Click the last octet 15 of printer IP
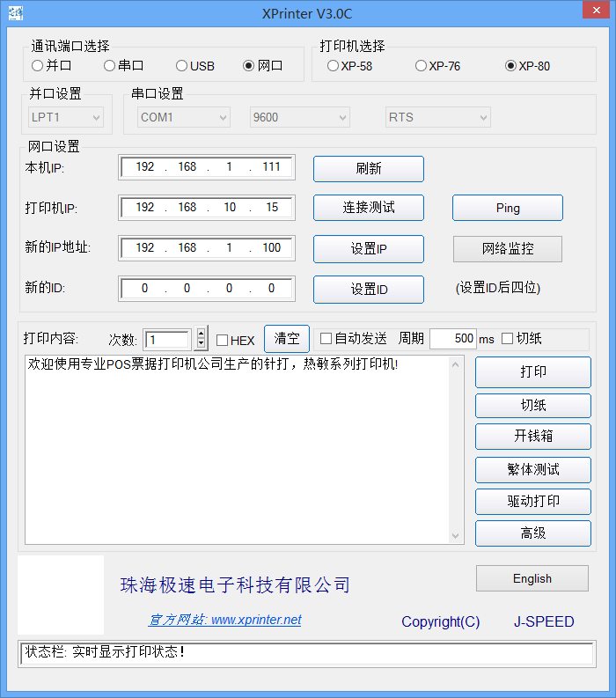 point(272,208)
